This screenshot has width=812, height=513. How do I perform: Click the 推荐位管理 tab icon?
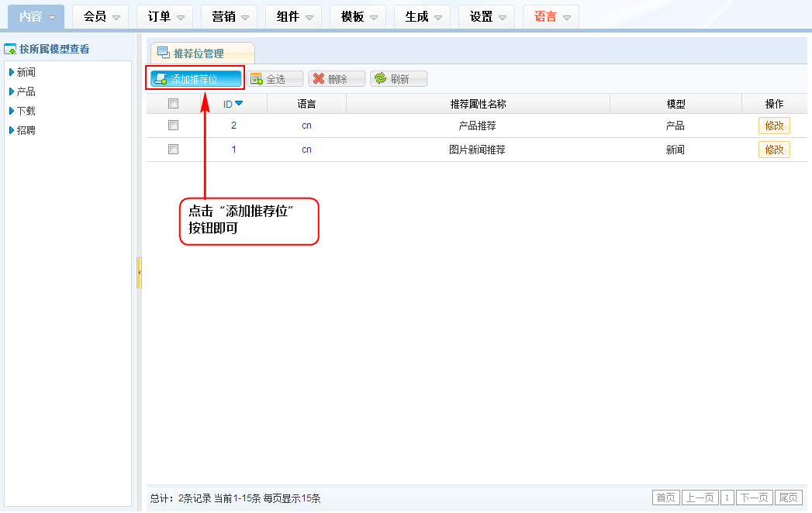tap(164, 53)
